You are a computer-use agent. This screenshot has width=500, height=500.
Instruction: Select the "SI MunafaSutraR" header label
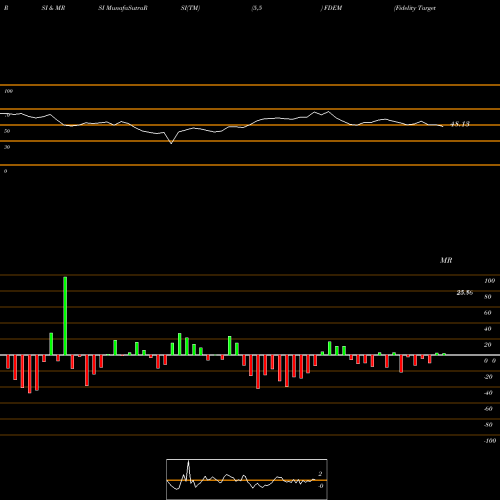click(123, 8)
